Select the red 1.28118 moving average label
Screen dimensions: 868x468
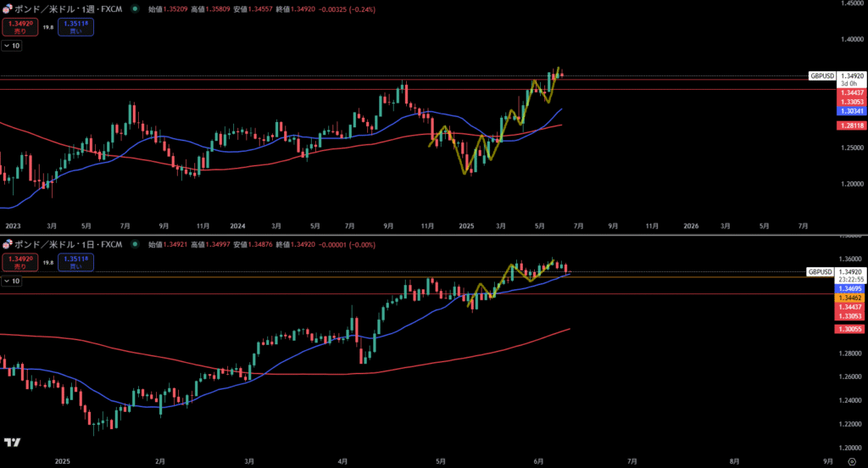(x=851, y=125)
